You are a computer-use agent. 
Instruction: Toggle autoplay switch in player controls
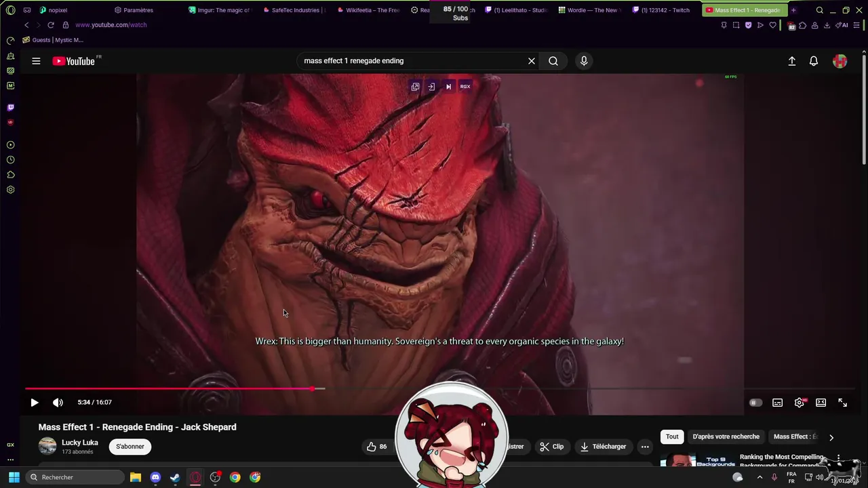(755, 403)
